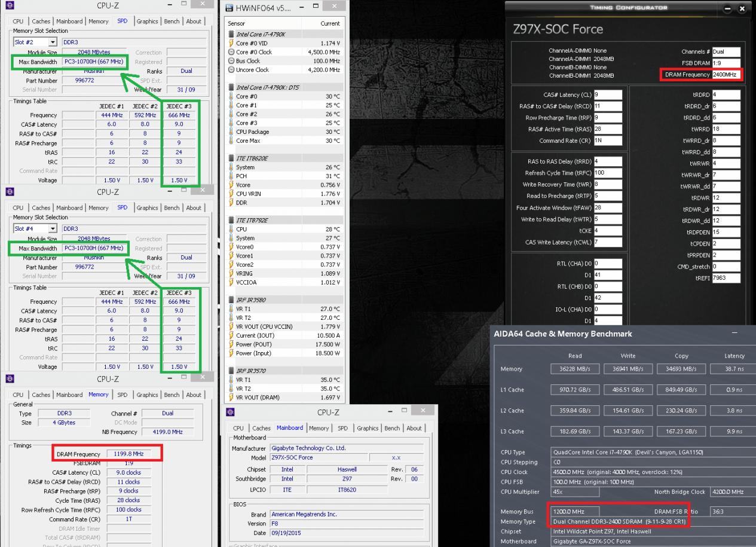The image size is (756, 547).
Task: Open Memory tab in the CPU-Z Mainboard window
Action: 319,428
